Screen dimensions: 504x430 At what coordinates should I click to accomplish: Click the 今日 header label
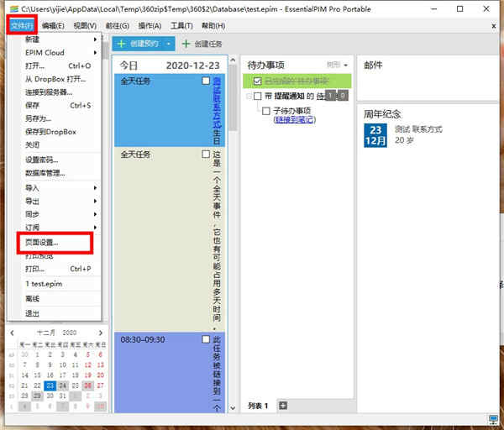coord(129,66)
